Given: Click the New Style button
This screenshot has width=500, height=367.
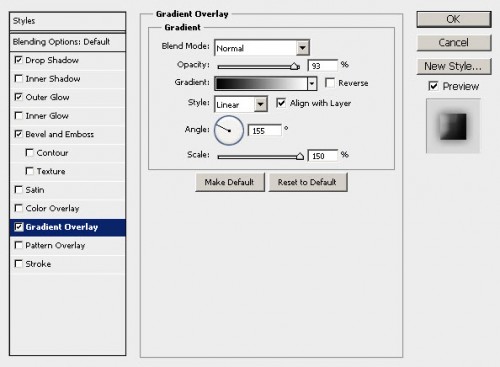Looking at the screenshot, I should pos(454,66).
